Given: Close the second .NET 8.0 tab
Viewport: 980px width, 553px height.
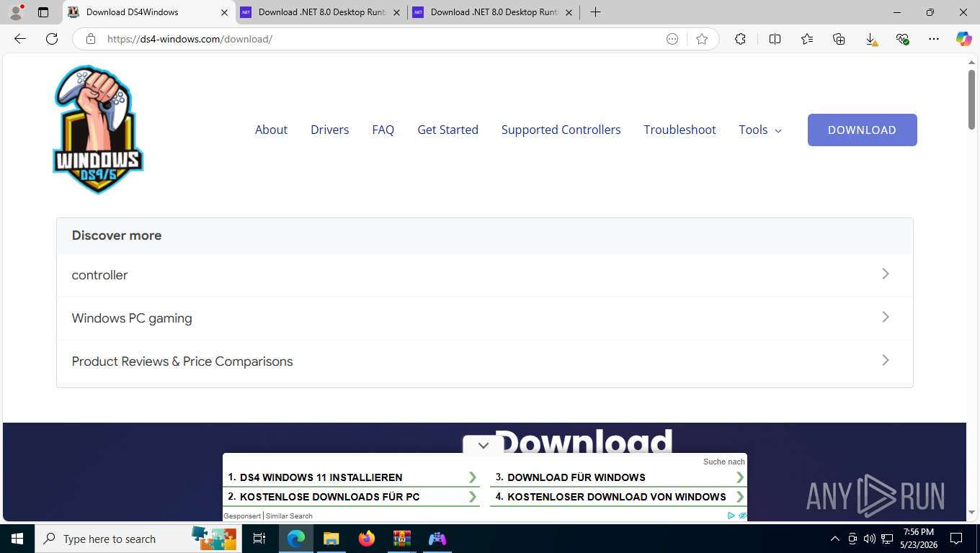Looking at the screenshot, I should coord(396,12).
